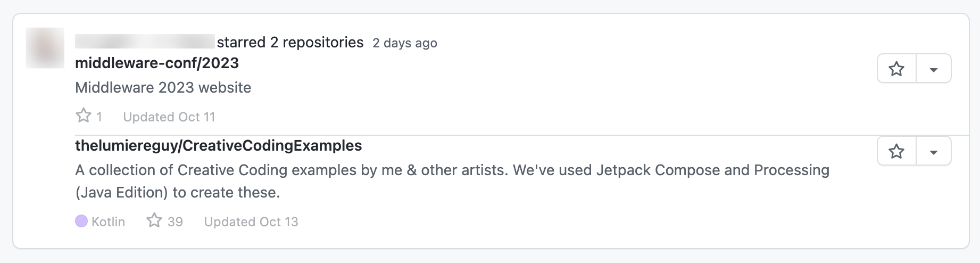The width and height of the screenshot is (980, 263).
Task: Open thelumiereguy/CreativeCodingExamples repository link
Action: click(x=218, y=146)
